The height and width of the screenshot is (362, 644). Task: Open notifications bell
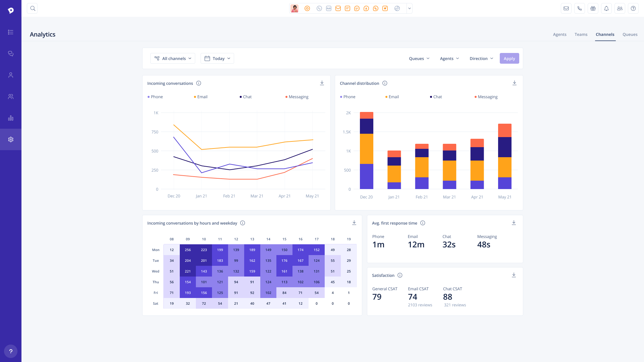[x=606, y=8]
